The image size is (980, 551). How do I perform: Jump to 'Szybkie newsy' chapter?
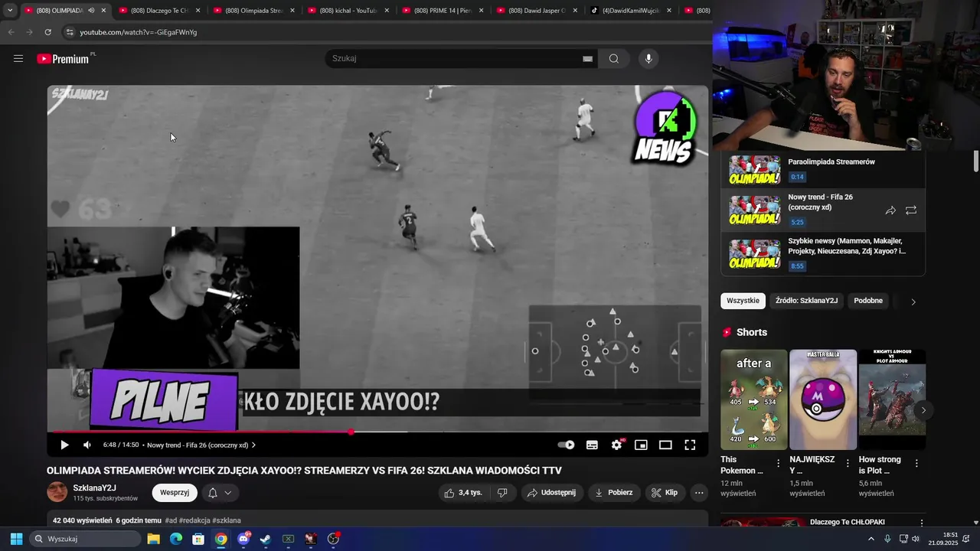[823, 253]
